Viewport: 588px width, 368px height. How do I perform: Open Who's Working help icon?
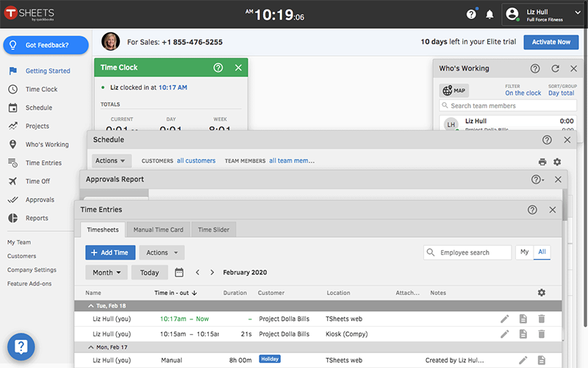[535, 68]
